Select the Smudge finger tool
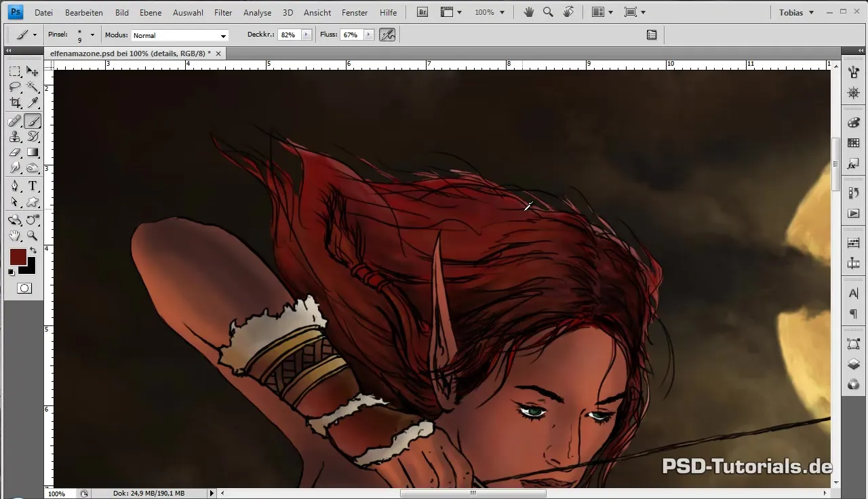868x499 pixels. click(15, 168)
